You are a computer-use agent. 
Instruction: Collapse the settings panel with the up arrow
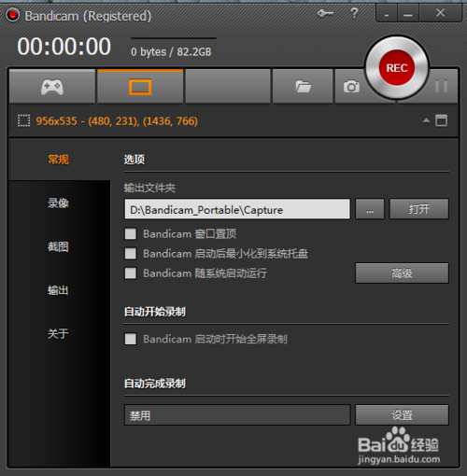point(426,120)
